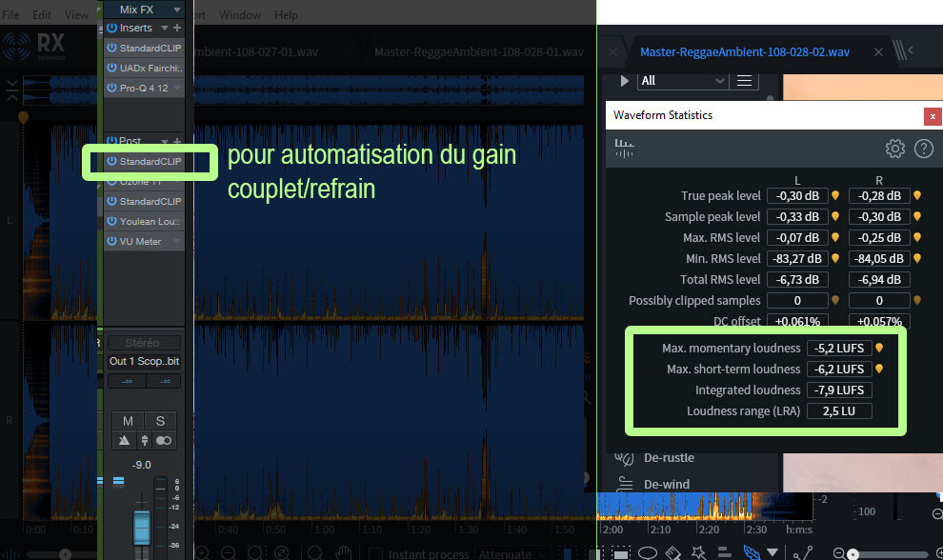This screenshot has width=943, height=560.
Task: Click the blue channel volume fader
Action: click(142, 527)
